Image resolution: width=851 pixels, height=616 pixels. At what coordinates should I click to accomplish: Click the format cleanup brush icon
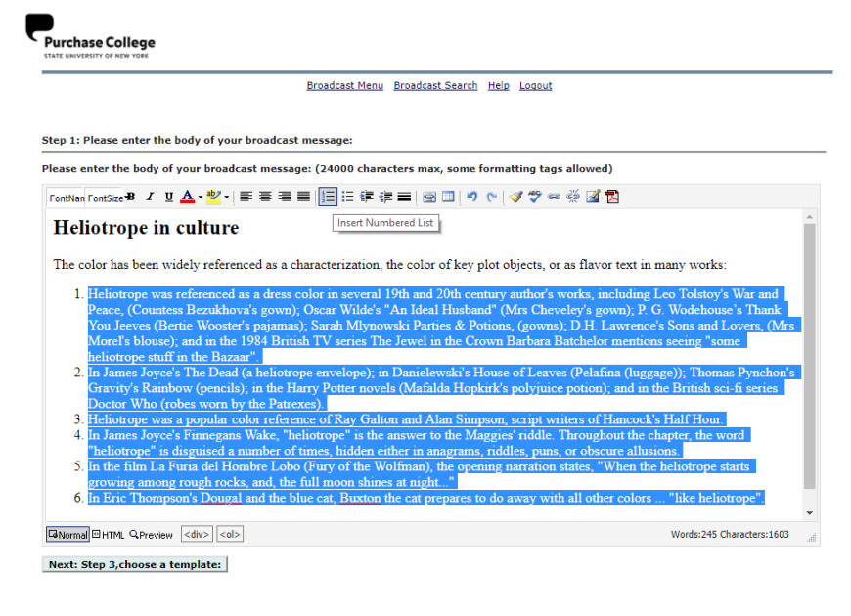tap(515, 197)
